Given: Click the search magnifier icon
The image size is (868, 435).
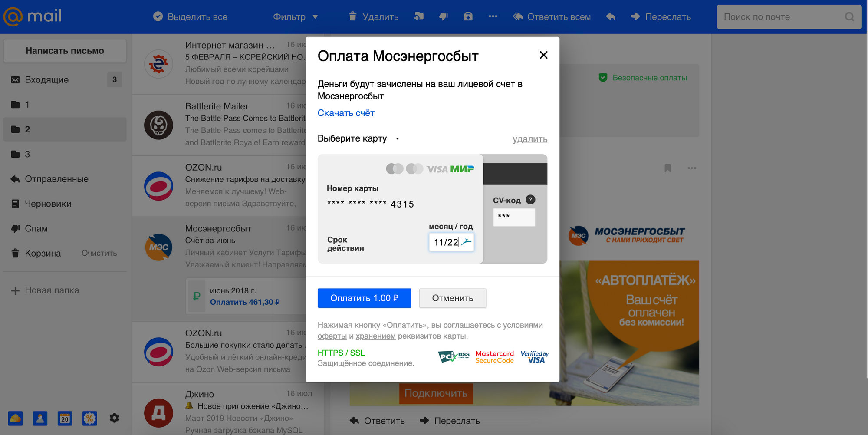Looking at the screenshot, I should coord(849,17).
